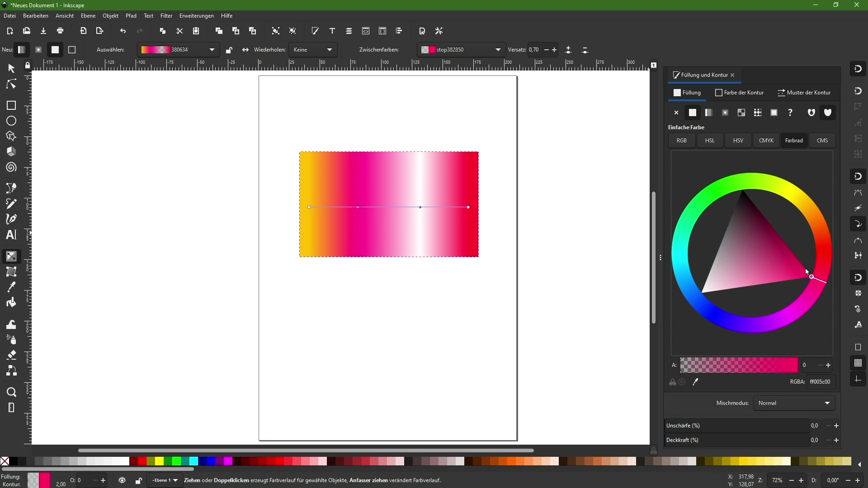Select the Star and polygon tool
Viewport: 868px width, 488px height.
coord(11,136)
